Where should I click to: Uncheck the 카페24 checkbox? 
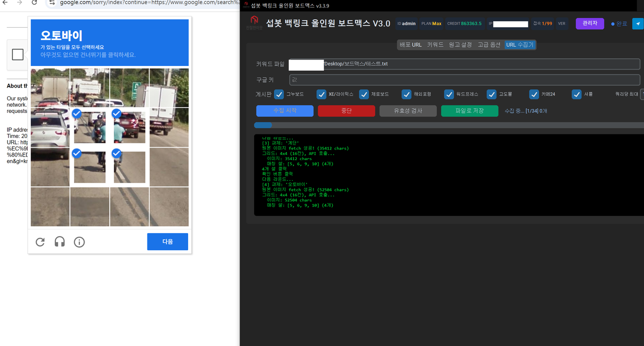[x=534, y=94]
